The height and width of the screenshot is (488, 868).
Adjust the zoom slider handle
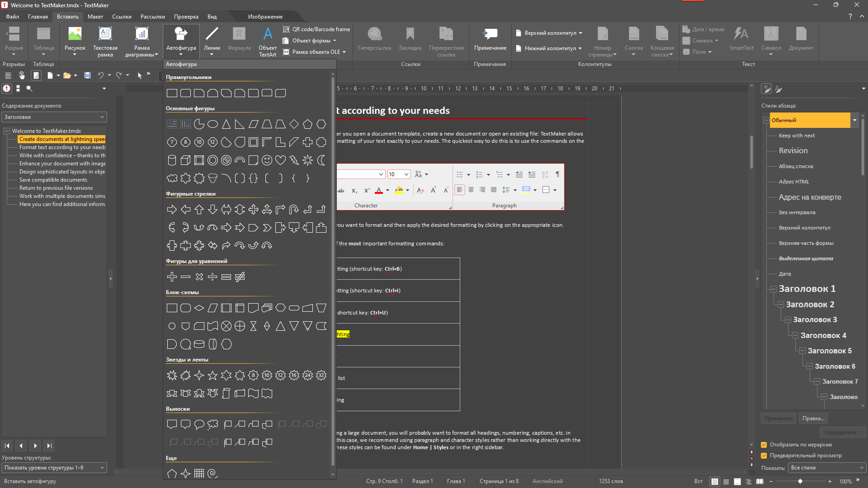800,481
